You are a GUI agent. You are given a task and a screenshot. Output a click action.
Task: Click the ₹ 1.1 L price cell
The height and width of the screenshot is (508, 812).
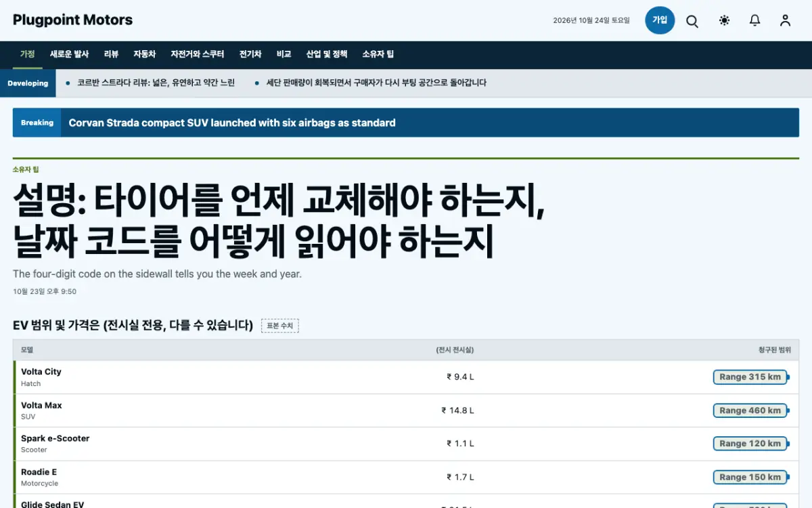coord(460,444)
